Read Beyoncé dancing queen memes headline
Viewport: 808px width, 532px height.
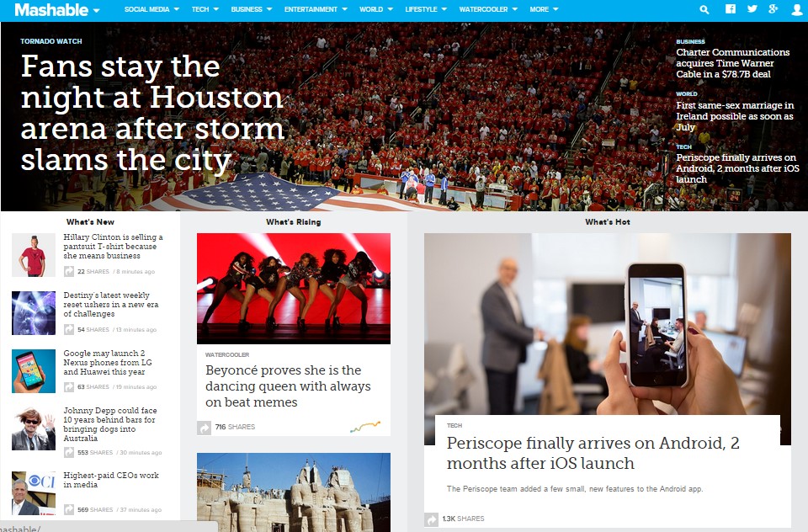click(288, 386)
